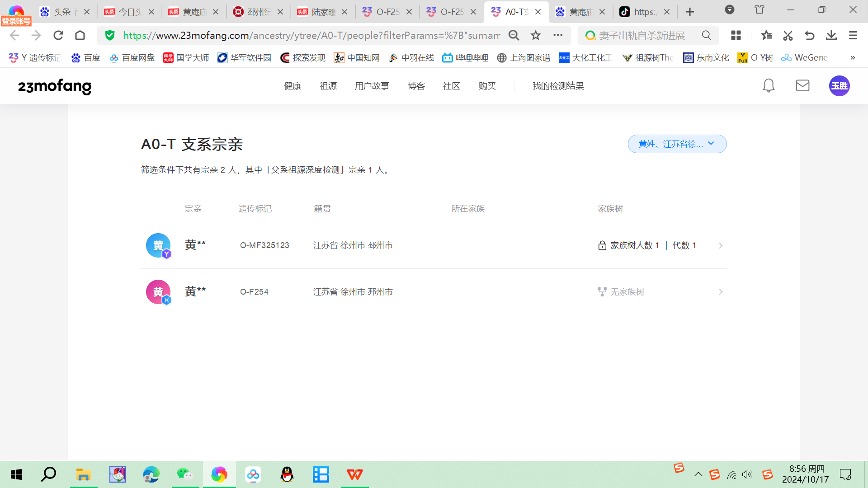
Task: Click the blue 黄 avatar with Y badge
Action: click(158, 245)
